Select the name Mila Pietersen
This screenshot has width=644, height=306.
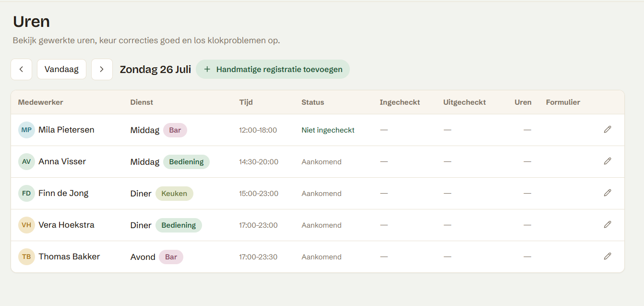tap(66, 130)
